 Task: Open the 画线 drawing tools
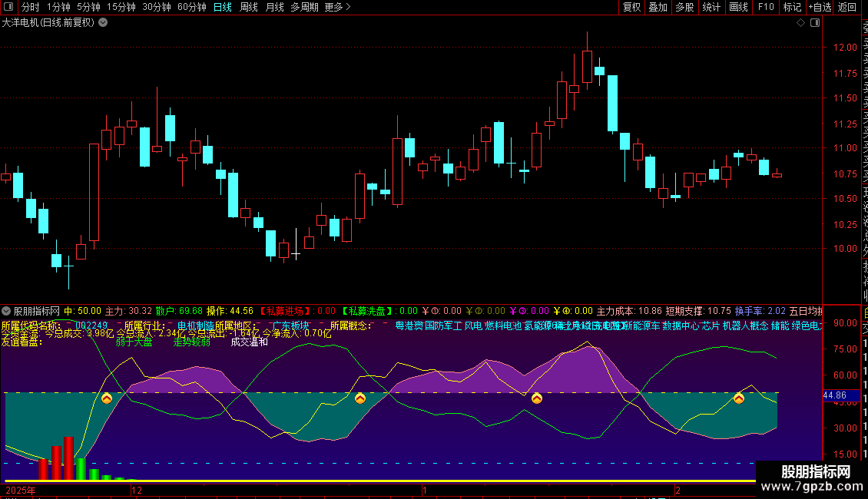[x=738, y=7]
